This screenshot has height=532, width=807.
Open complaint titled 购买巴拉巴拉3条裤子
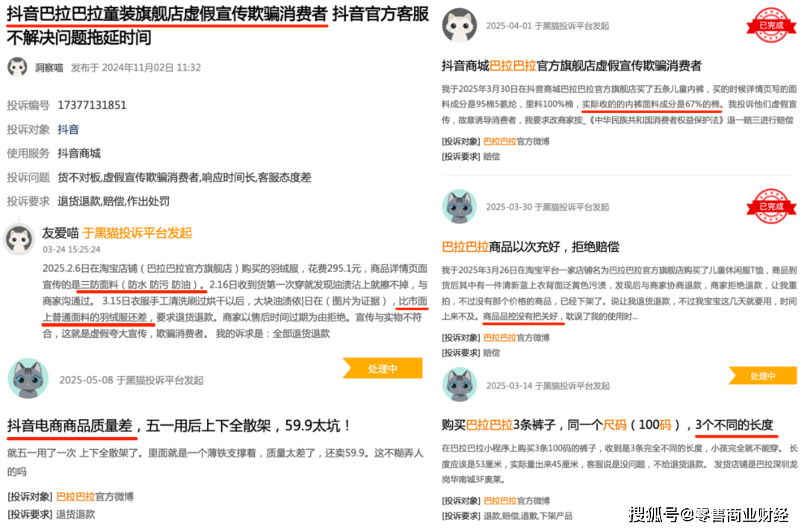point(607,424)
